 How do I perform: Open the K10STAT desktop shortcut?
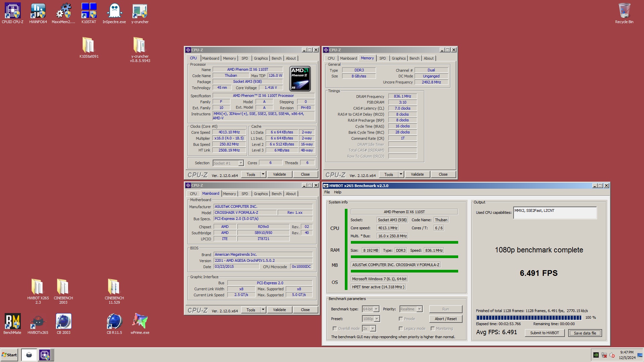tap(89, 13)
